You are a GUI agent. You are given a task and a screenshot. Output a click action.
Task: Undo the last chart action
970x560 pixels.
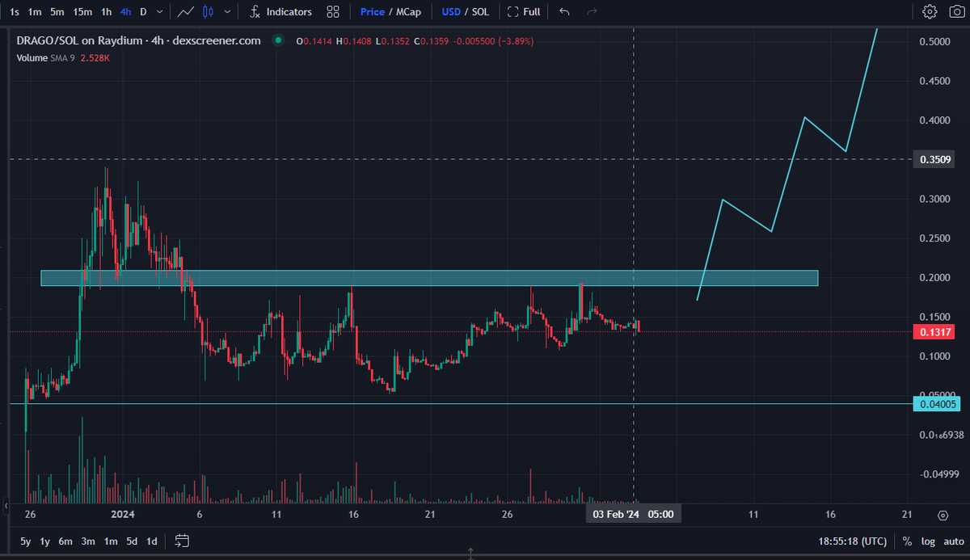click(563, 11)
